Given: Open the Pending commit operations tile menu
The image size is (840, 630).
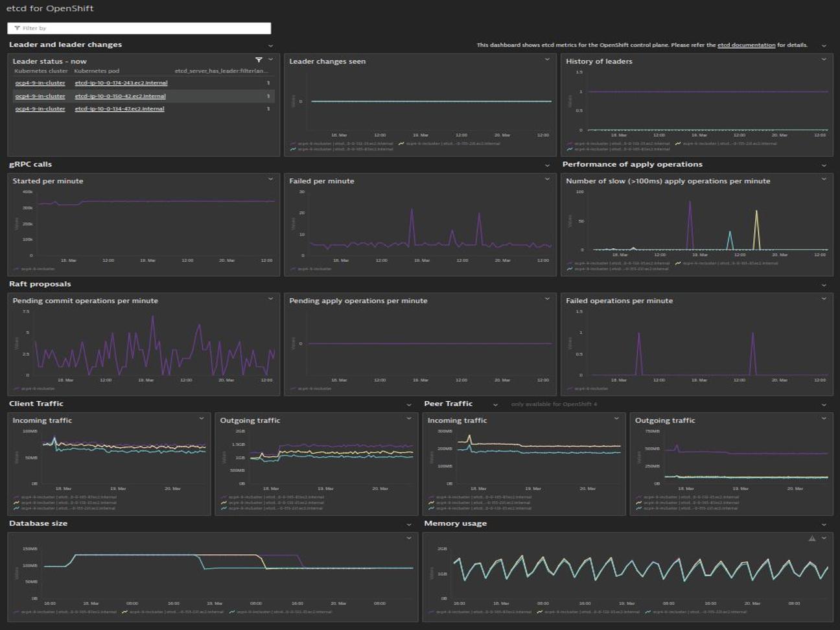Looking at the screenshot, I should tap(270, 299).
